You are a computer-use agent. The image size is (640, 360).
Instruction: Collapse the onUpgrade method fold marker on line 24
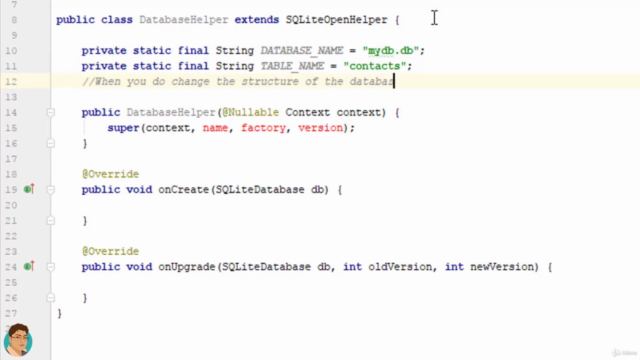[51, 267]
